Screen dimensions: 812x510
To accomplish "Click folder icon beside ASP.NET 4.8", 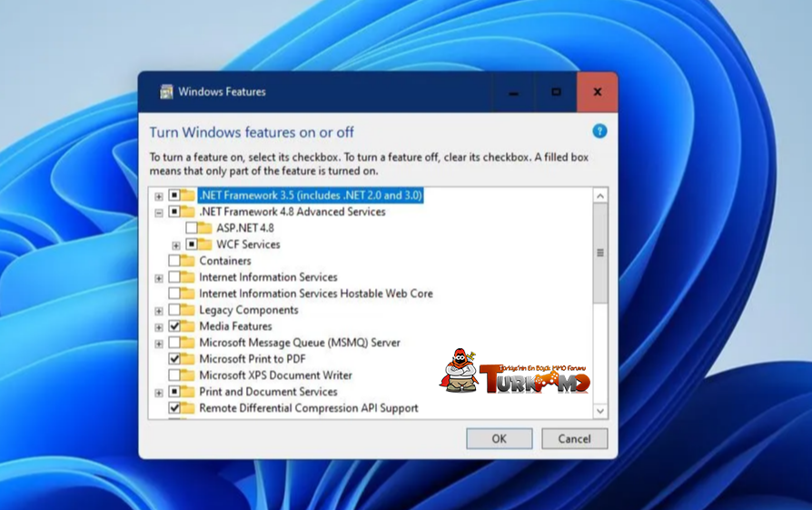I will coord(204,227).
